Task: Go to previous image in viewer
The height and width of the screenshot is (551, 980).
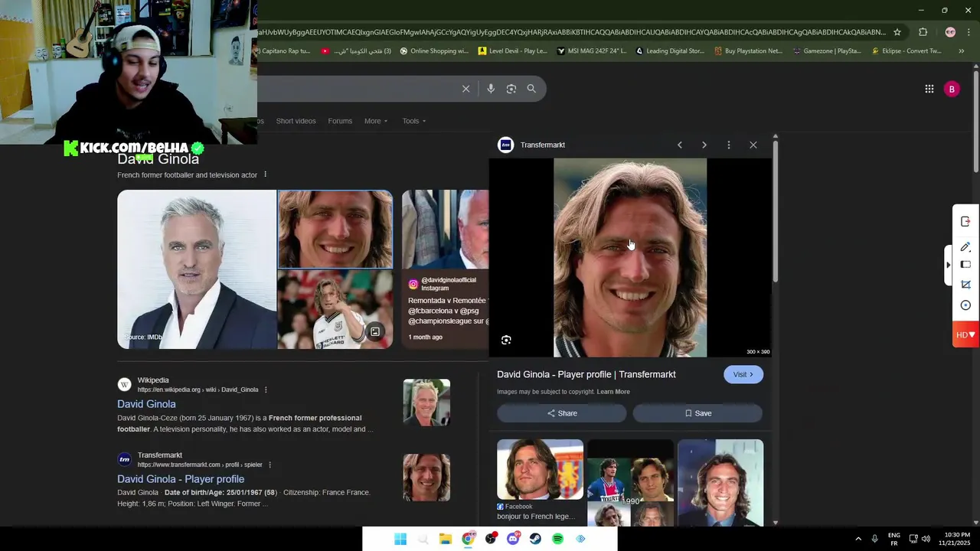Action: (x=679, y=145)
